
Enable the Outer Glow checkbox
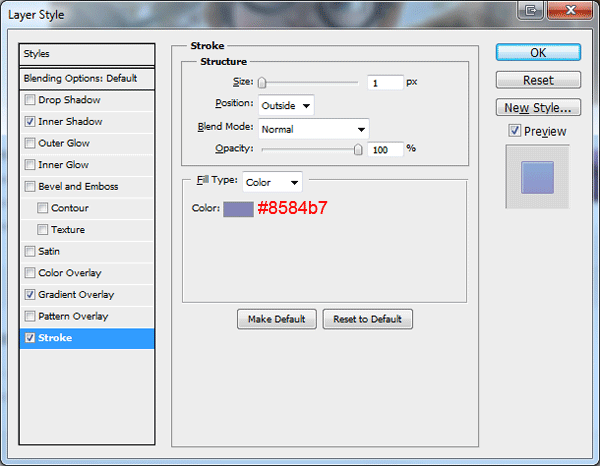point(29,143)
